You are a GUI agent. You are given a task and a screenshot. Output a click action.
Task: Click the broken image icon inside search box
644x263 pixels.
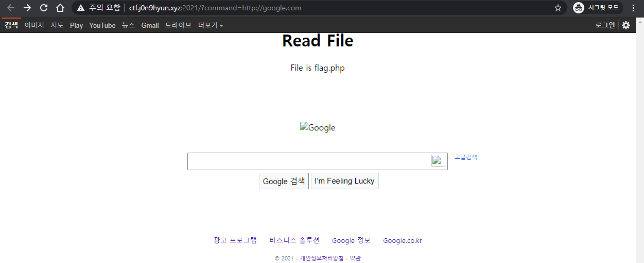[x=438, y=160]
